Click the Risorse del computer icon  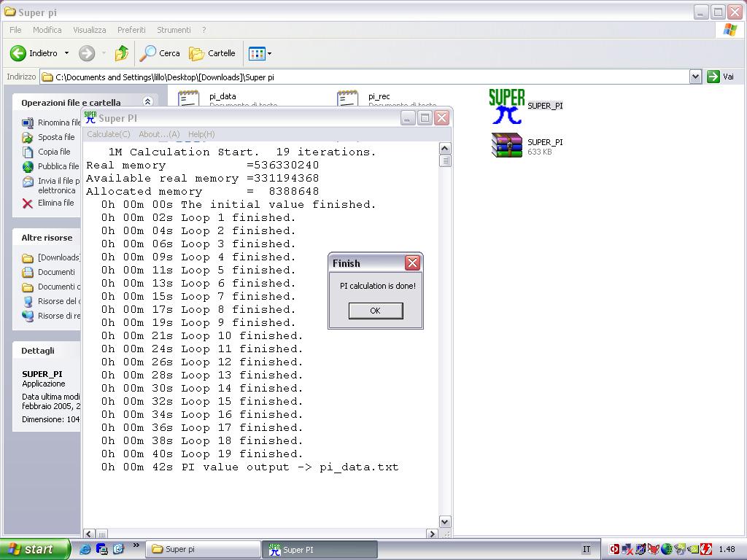[x=28, y=302]
